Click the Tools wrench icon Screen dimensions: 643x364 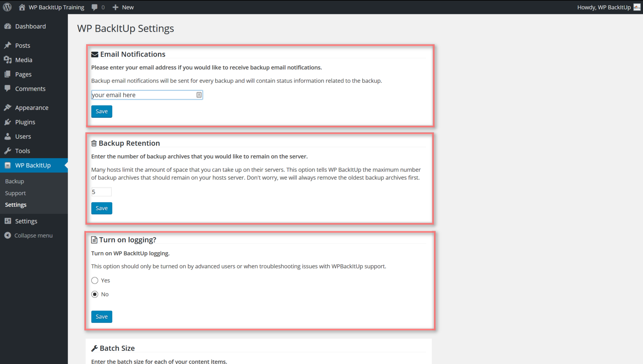point(7,151)
